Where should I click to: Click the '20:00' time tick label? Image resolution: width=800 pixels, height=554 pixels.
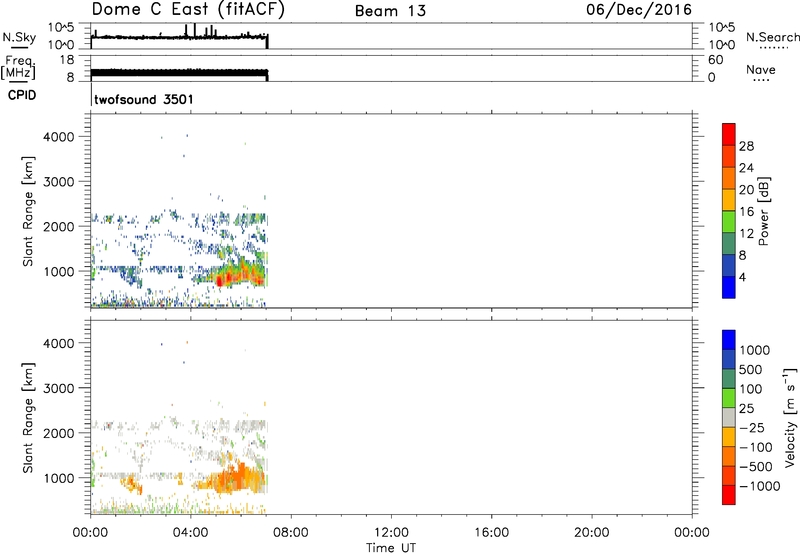point(592,533)
